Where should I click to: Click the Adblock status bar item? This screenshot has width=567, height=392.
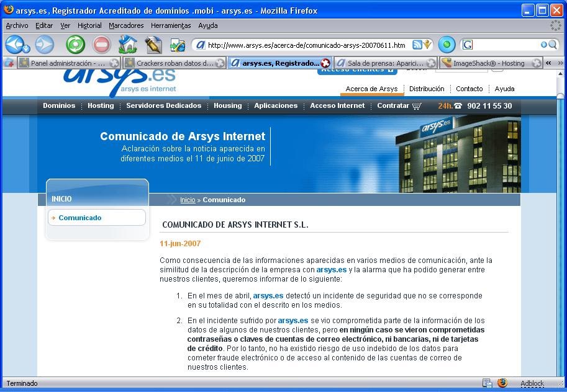(x=532, y=383)
